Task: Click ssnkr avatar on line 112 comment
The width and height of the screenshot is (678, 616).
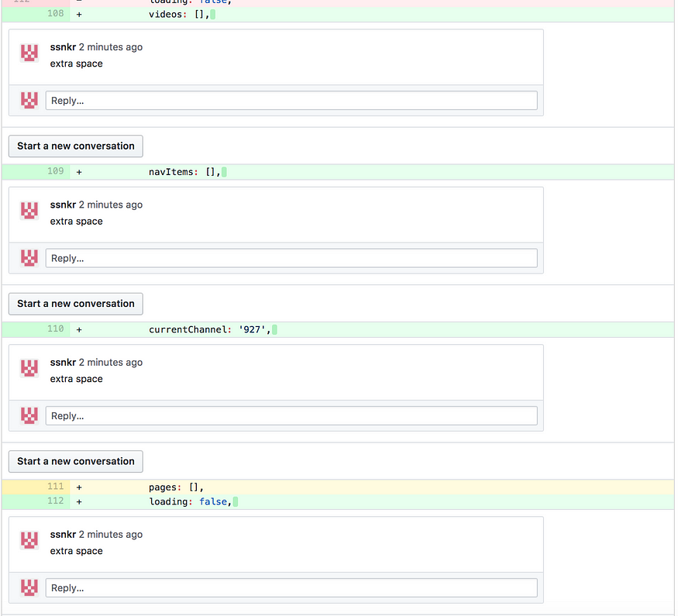Action: 29,540
